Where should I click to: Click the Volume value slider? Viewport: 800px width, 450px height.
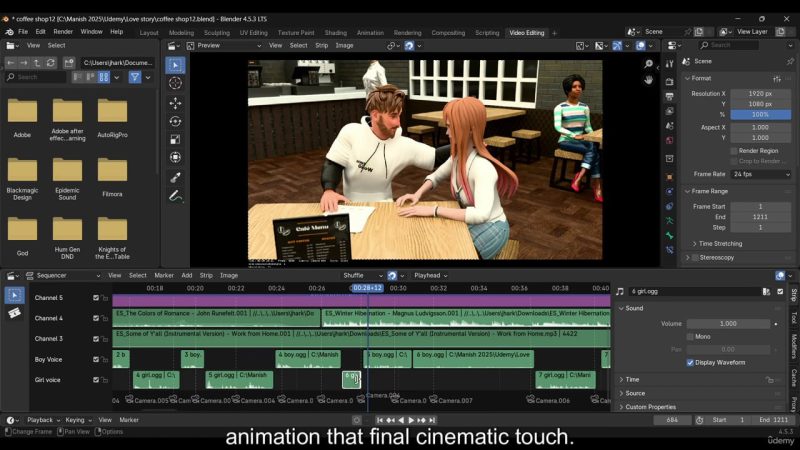pos(727,324)
